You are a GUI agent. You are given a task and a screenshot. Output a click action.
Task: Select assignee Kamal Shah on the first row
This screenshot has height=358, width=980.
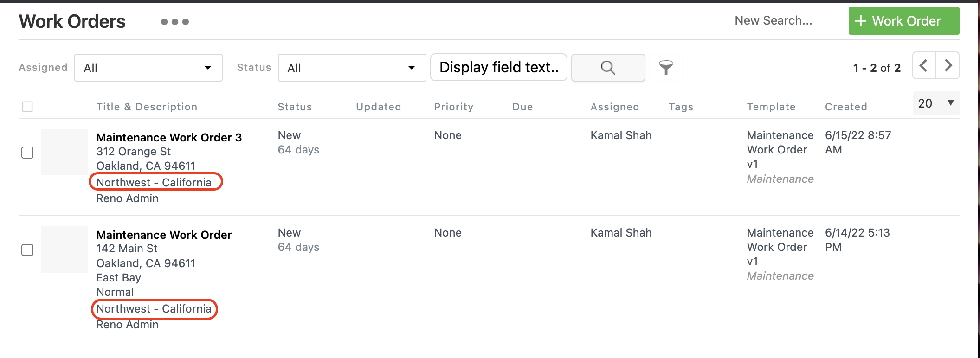coord(621,135)
